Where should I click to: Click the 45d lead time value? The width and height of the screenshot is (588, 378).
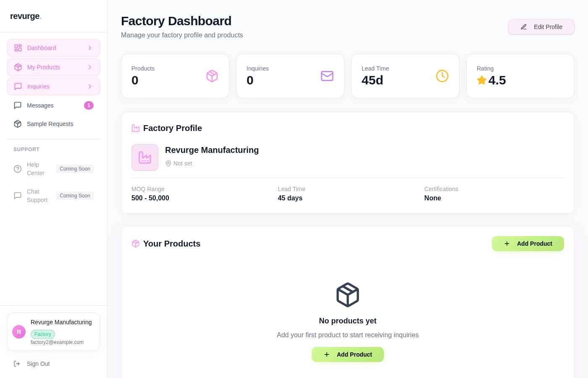point(373,80)
